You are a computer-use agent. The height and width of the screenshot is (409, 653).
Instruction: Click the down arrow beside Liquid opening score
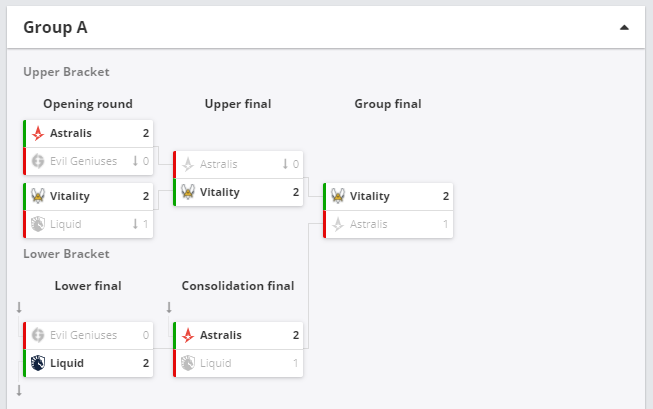click(x=135, y=224)
